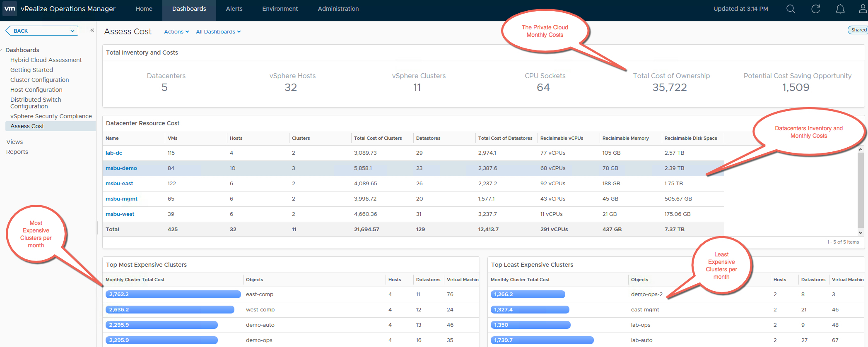Expand the Actions dropdown menu
The height and width of the screenshot is (347, 868).
(x=176, y=32)
